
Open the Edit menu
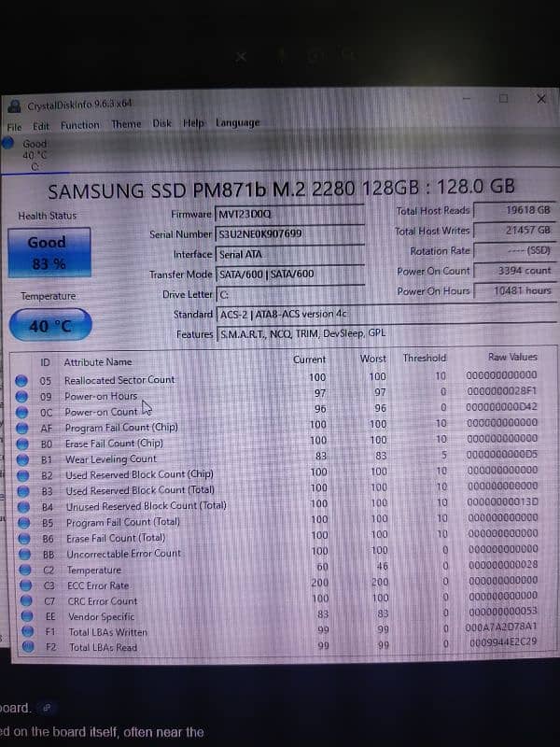click(41, 126)
